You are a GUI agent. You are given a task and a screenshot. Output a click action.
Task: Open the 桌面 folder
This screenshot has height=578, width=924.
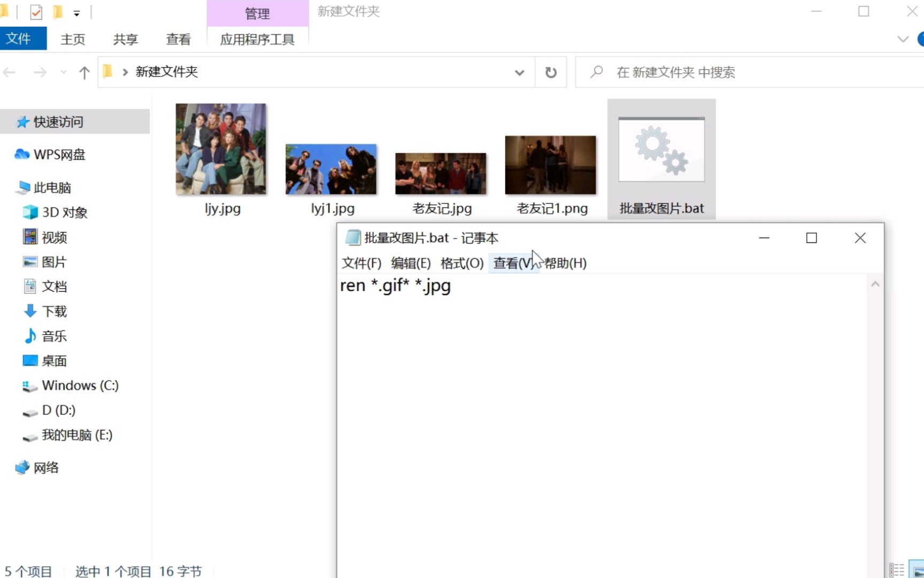coord(54,361)
